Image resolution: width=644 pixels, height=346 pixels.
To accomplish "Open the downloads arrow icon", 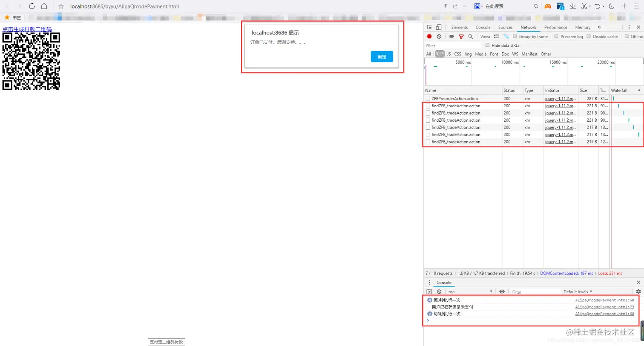I will point(573,6).
